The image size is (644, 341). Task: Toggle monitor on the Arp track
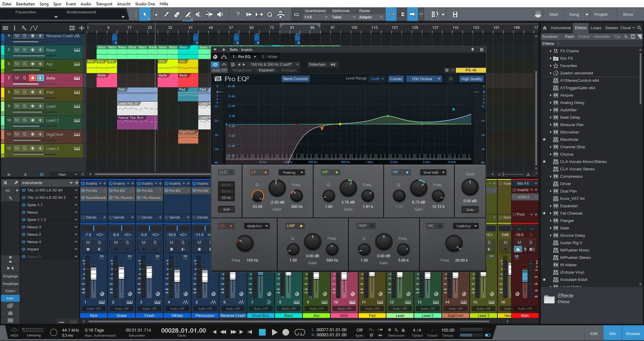pyautogui.click(x=41, y=64)
